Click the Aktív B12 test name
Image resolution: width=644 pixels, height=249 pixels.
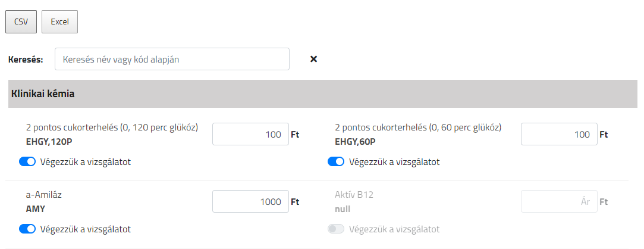pyautogui.click(x=354, y=195)
